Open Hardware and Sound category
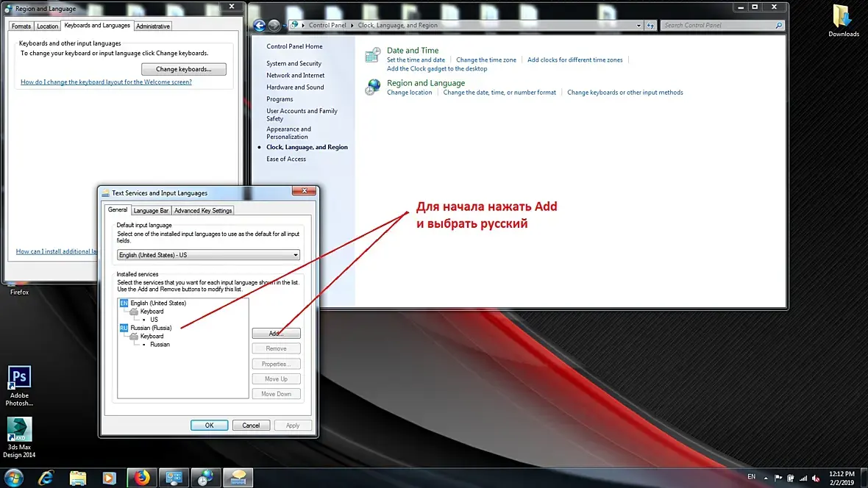 (295, 87)
